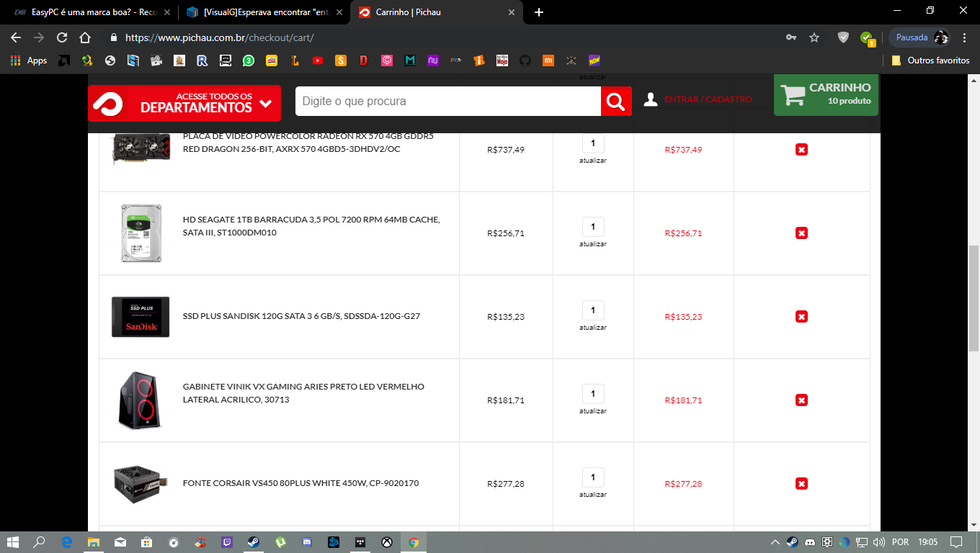Open the YouTube bookmark icon

(x=318, y=60)
